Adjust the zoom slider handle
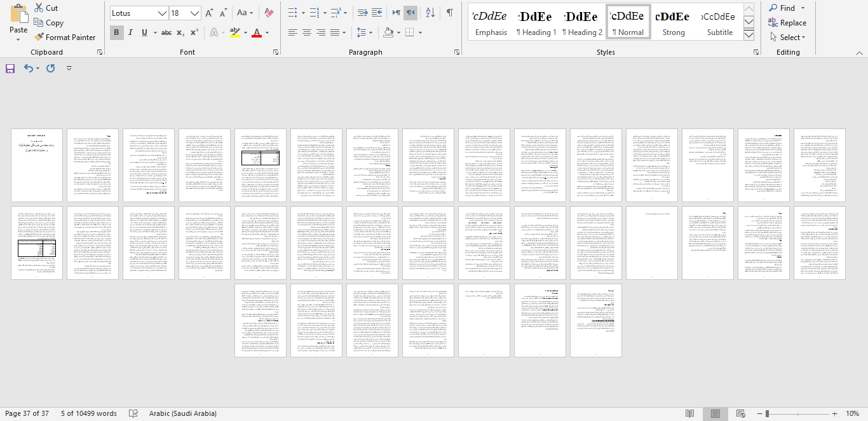868x421 pixels. pyautogui.click(x=768, y=413)
